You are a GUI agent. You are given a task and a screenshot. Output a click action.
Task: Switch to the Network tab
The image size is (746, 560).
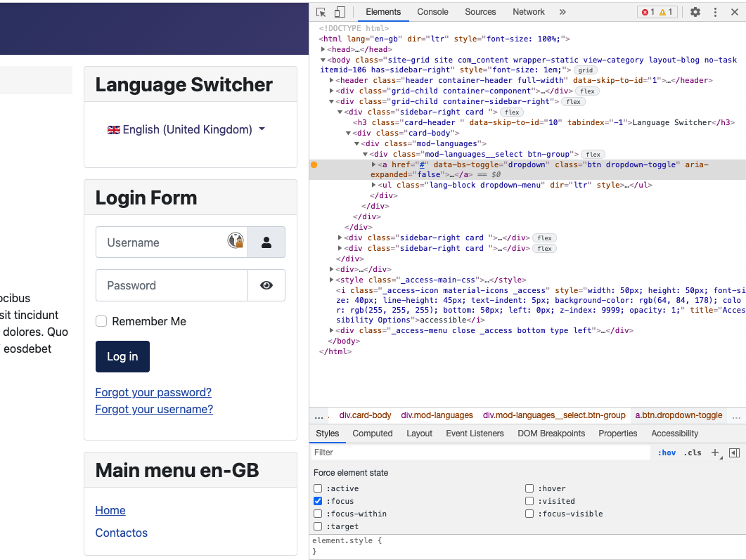point(529,12)
